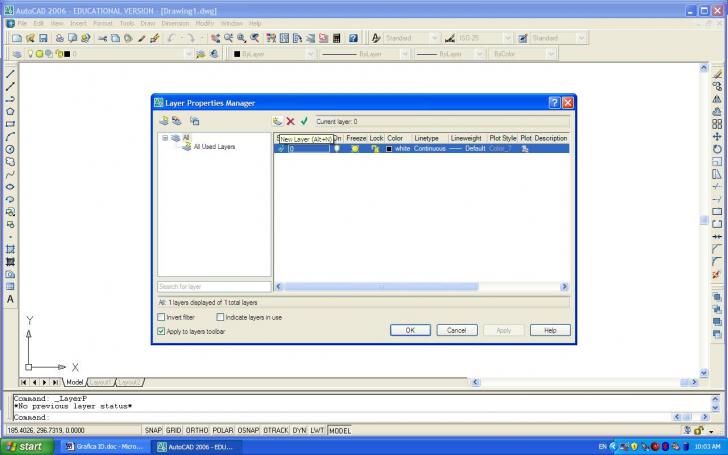This screenshot has width=728, height=455.
Task: Open the Format menu
Action: coord(103,23)
